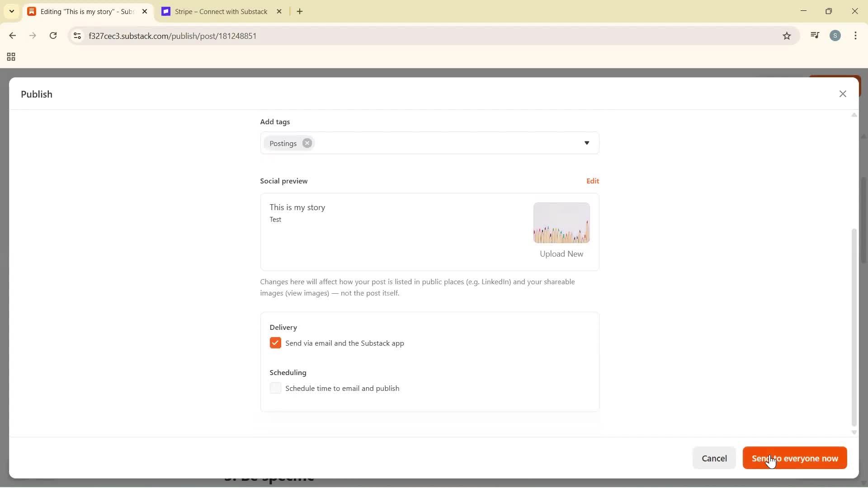Reload the current page
This screenshot has width=868, height=488.
[x=53, y=36]
